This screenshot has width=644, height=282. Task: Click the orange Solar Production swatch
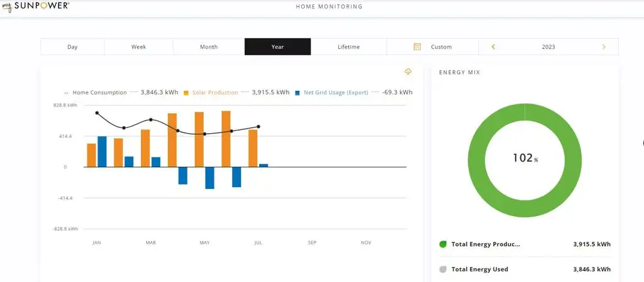[x=186, y=93]
